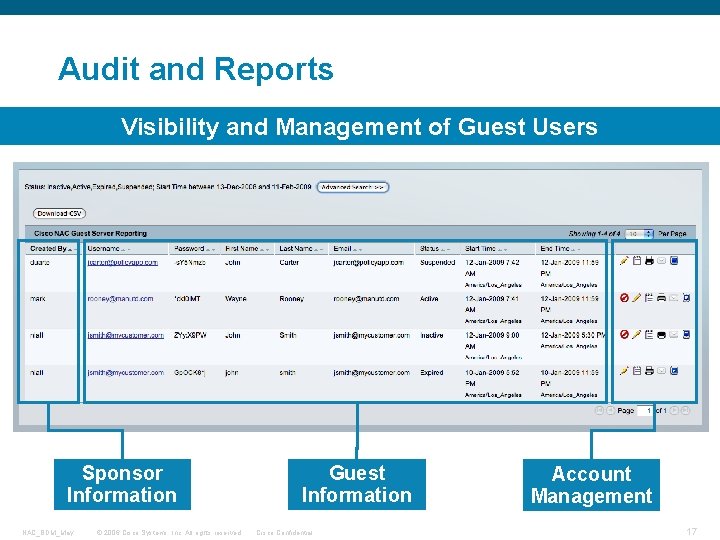The height and width of the screenshot is (540, 720).
Task: Print John Carter's account details
Action: pyautogui.click(x=649, y=261)
